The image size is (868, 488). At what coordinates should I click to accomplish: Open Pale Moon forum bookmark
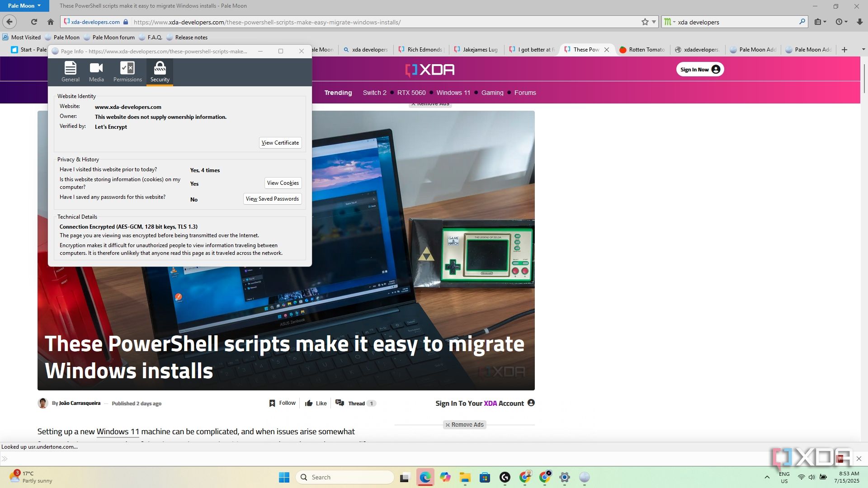(x=109, y=38)
